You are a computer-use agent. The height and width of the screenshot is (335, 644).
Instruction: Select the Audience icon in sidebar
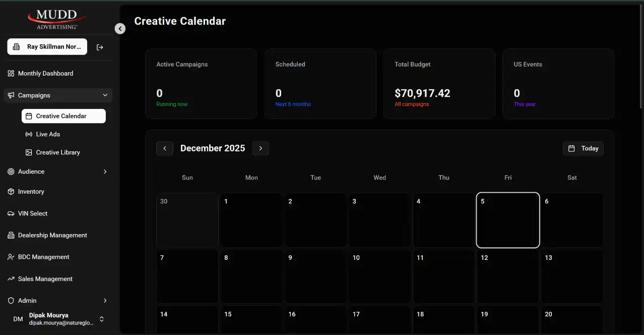point(10,172)
